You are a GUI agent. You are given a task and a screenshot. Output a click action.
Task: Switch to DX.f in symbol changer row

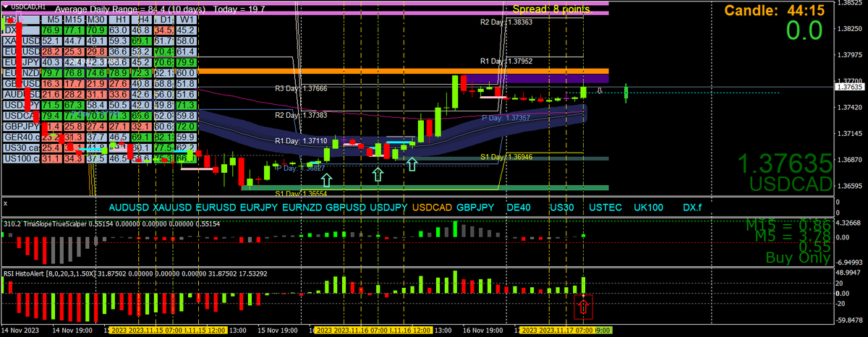[x=692, y=208]
